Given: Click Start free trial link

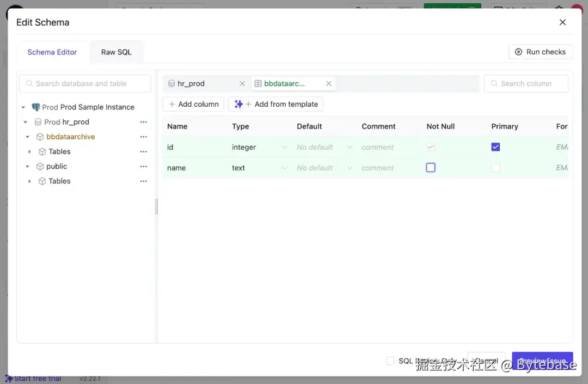Looking at the screenshot, I should [38, 379].
